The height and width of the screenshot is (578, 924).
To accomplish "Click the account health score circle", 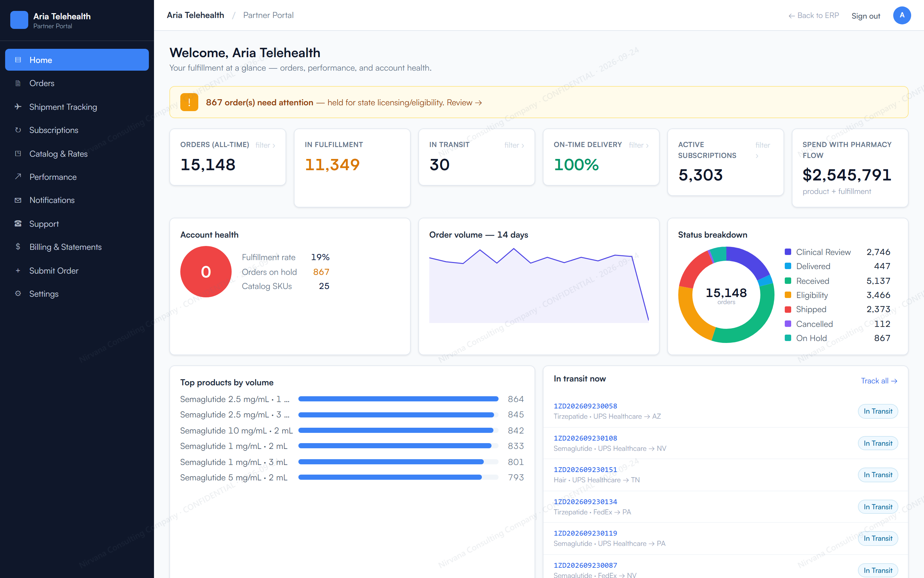I will pos(206,271).
